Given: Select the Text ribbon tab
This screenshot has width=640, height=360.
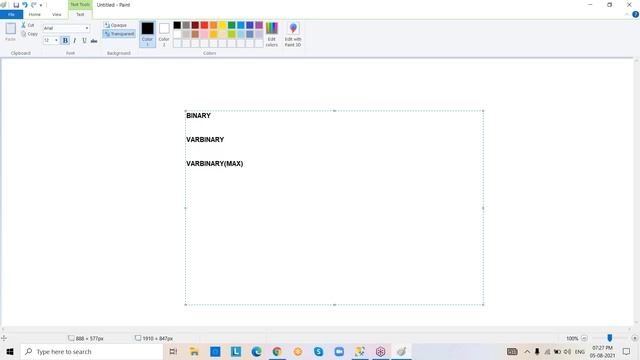Looking at the screenshot, I should pos(80,15).
